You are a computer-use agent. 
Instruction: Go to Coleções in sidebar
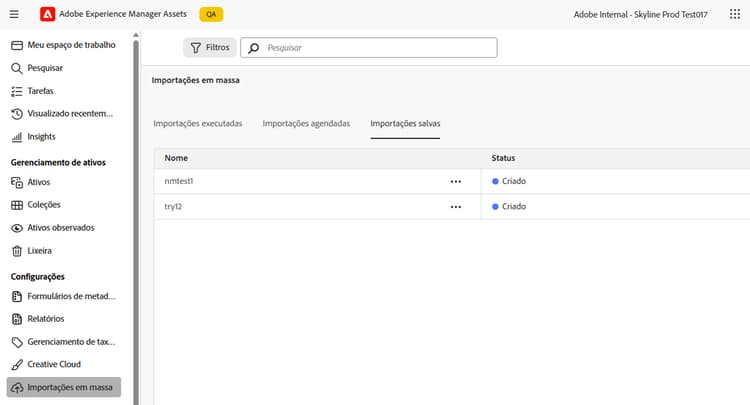click(44, 205)
